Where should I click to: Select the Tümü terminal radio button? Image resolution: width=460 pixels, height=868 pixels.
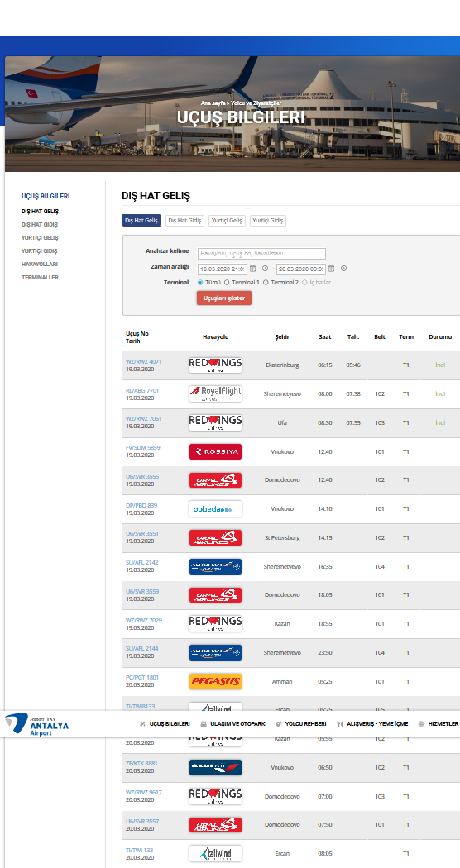[x=200, y=283]
